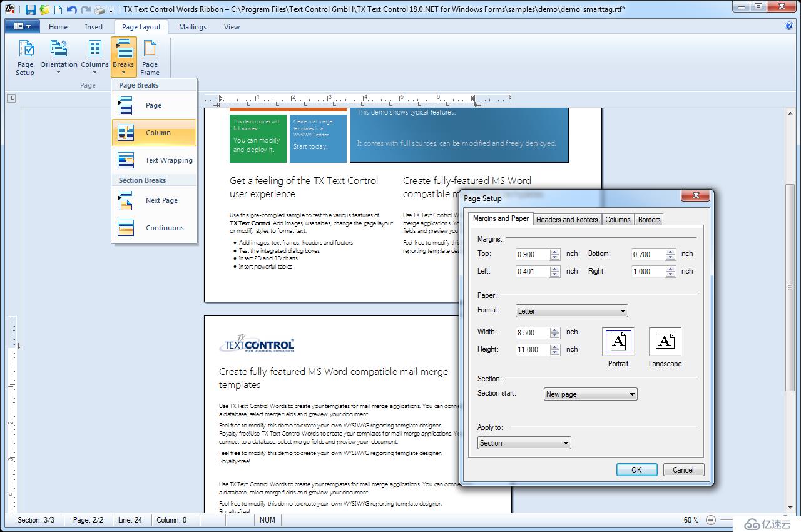Screen dimensions: 801x532
Task: Click the green 'You can modify and deploy it' tile
Action: point(258,138)
